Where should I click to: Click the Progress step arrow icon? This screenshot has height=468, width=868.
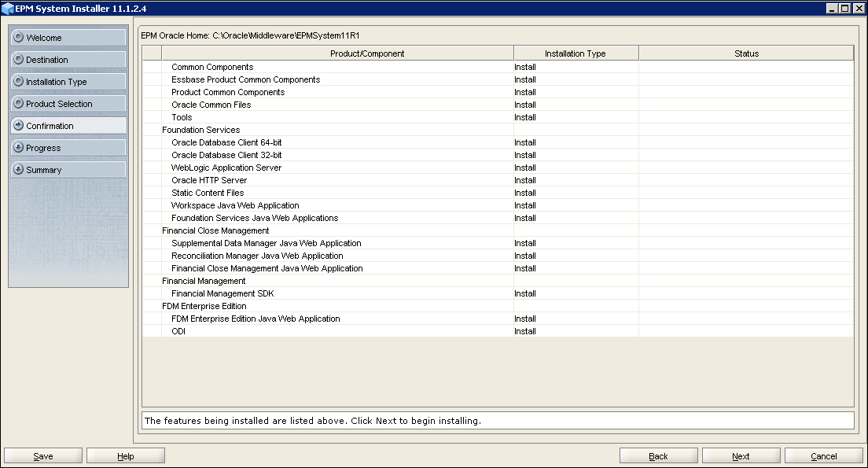point(20,147)
